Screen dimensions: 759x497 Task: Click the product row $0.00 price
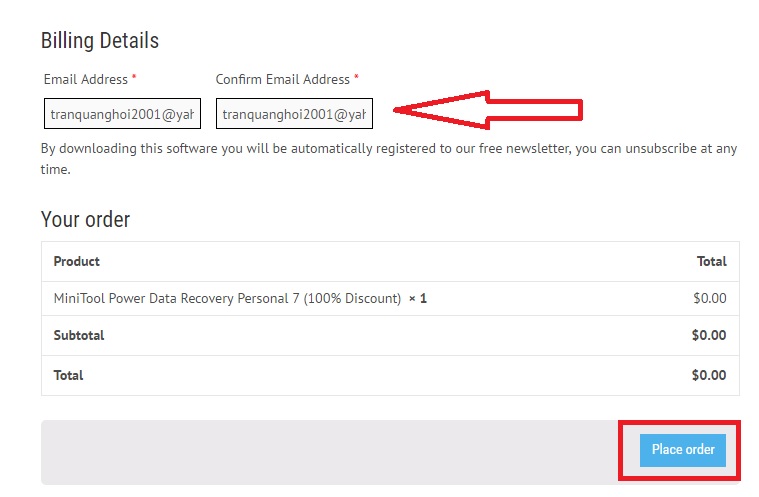click(709, 298)
